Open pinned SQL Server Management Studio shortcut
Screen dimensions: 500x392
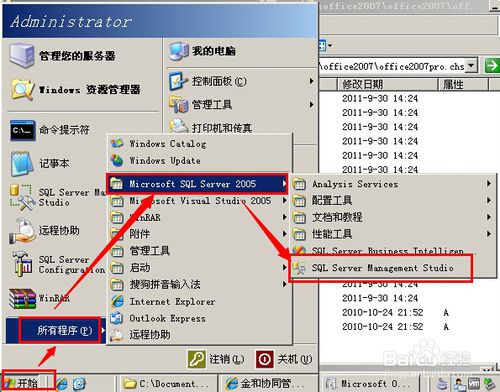point(57,197)
